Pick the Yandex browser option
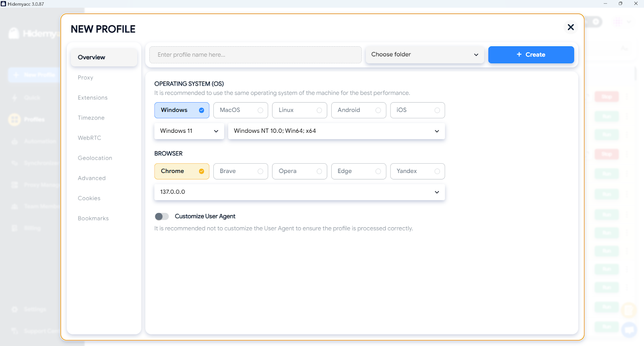Viewport: 644px width, 346px height. tap(417, 171)
